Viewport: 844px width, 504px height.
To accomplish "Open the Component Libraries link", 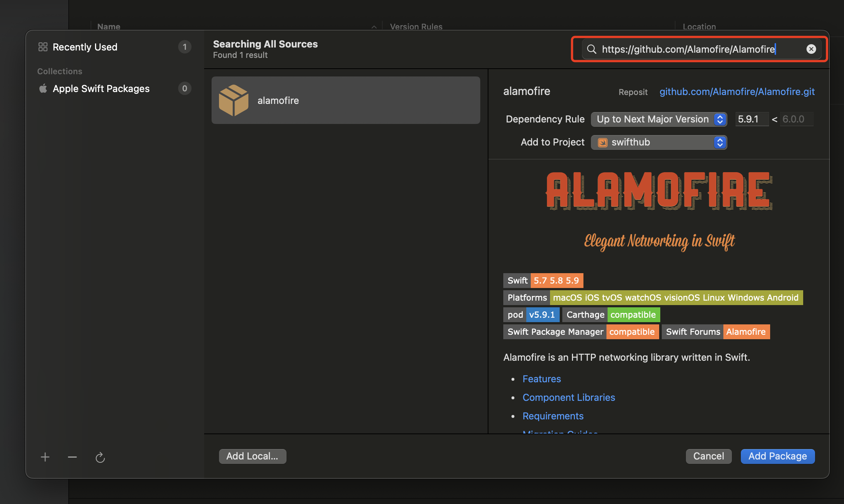I will pyautogui.click(x=569, y=397).
